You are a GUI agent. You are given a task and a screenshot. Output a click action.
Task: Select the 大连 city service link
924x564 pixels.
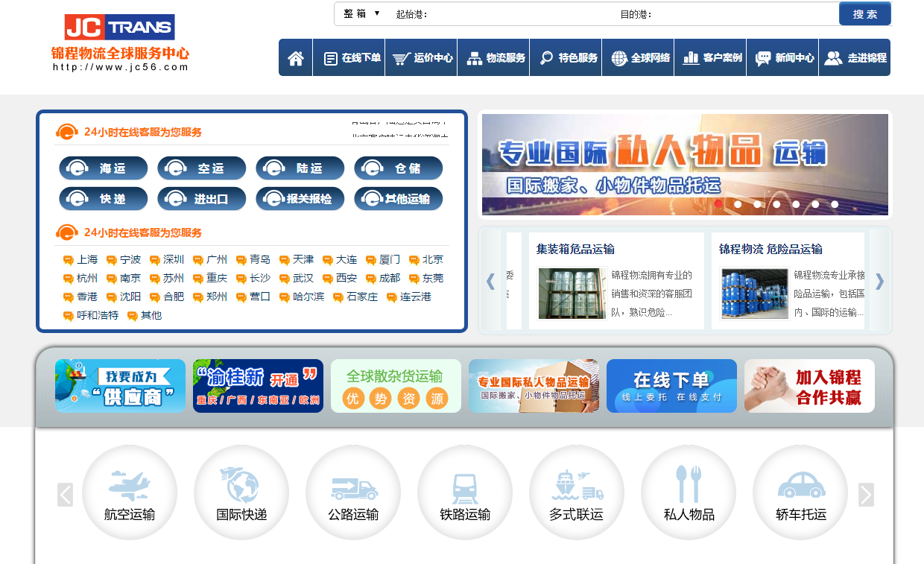coord(341,260)
